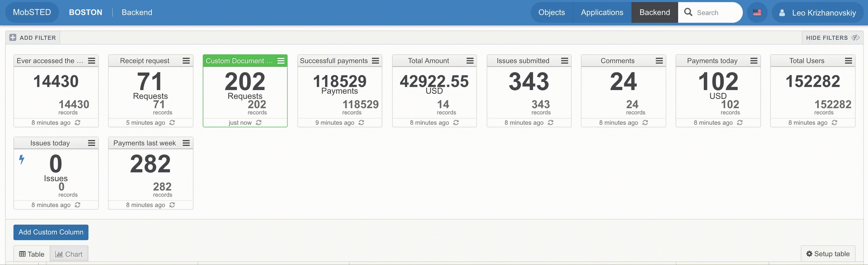Refresh the Total Users widget
Screen dimensions: 868x265
pos(834,123)
